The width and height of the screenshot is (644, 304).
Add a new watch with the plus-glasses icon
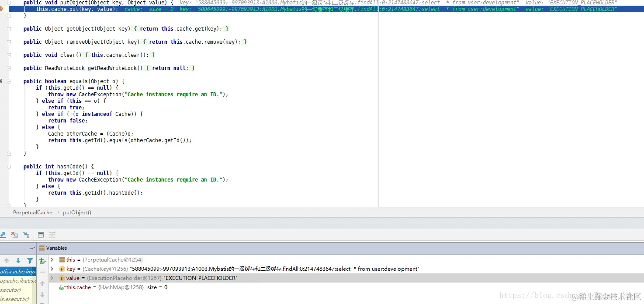(x=42, y=261)
